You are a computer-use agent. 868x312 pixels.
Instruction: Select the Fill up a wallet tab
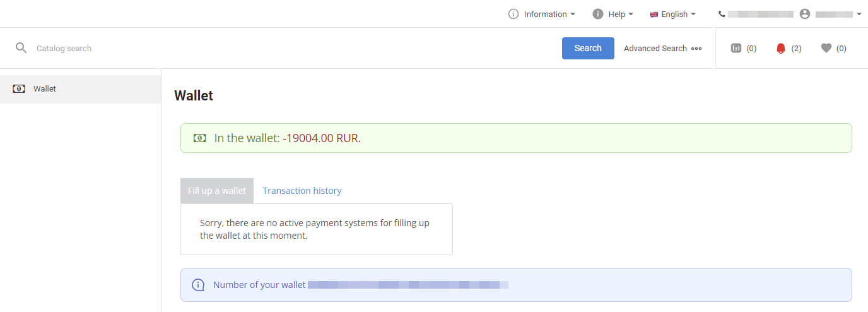[x=217, y=191]
